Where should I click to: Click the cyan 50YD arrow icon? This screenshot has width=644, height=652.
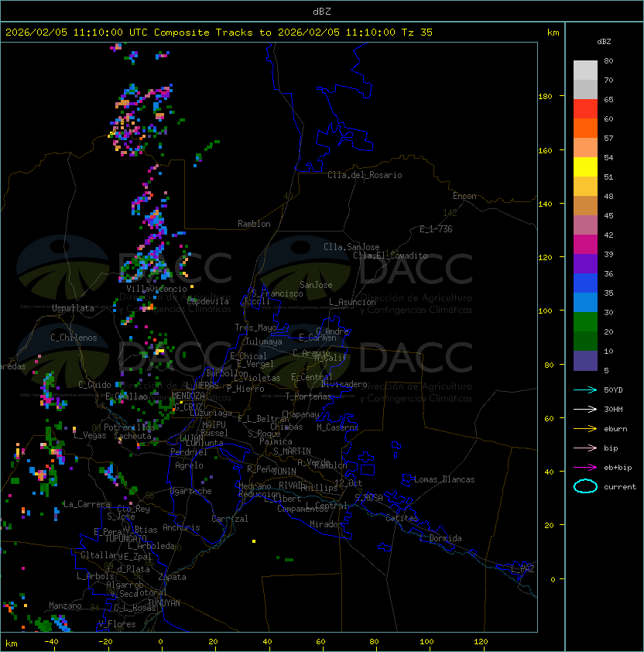(585, 389)
